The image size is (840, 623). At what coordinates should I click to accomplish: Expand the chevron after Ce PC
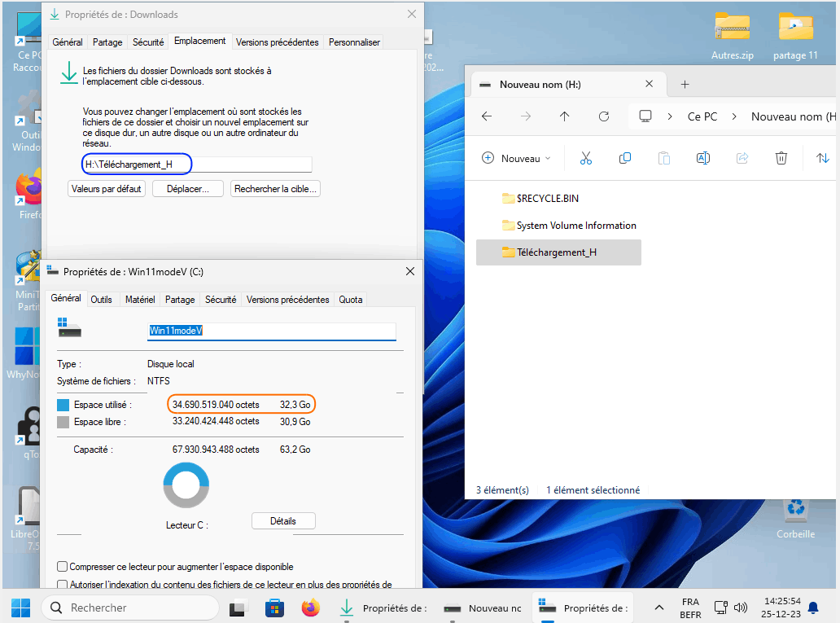[734, 116]
